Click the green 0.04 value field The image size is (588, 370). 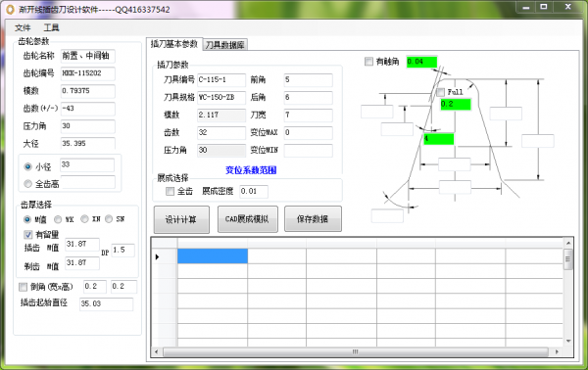[x=421, y=62]
